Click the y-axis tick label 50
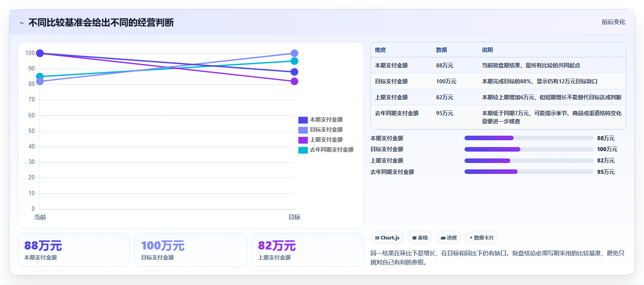Viewport: 644px width, 285px height. click(31, 131)
